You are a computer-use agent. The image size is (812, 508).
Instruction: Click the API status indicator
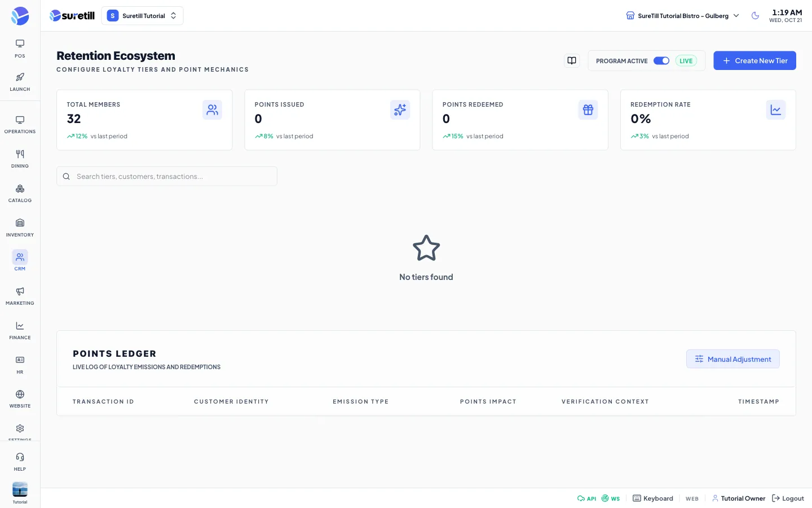pyautogui.click(x=586, y=498)
